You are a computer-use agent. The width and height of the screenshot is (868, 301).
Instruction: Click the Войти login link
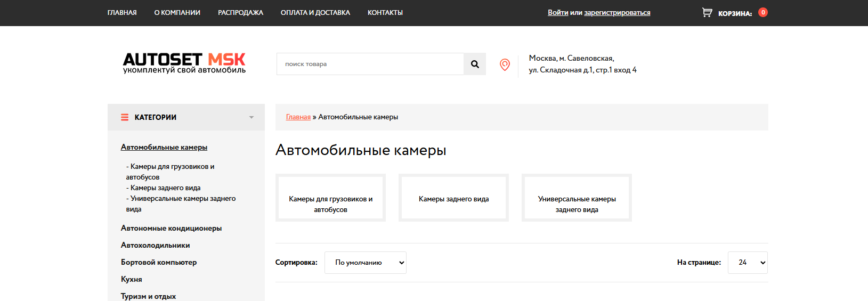point(558,13)
